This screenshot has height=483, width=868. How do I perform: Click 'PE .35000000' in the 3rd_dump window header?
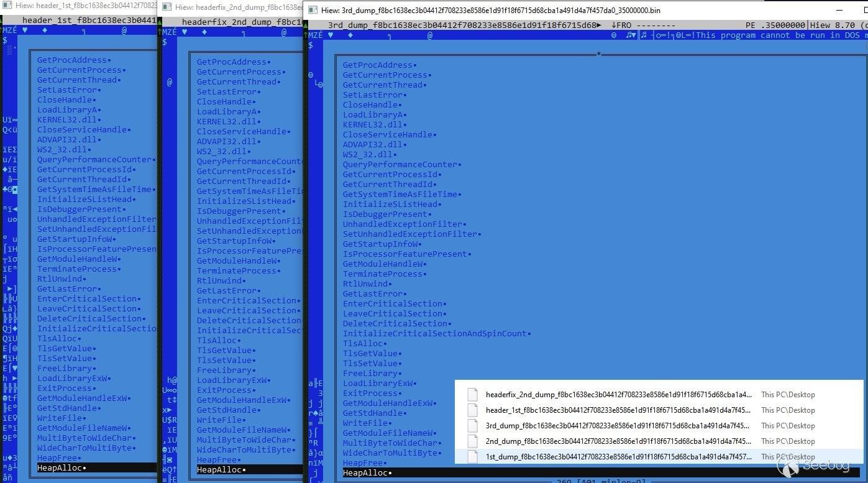point(774,25)
